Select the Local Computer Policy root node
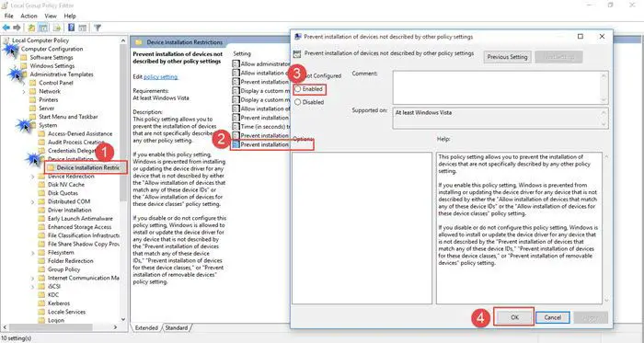This screenshot has width=644, height=343. [40, 40]
